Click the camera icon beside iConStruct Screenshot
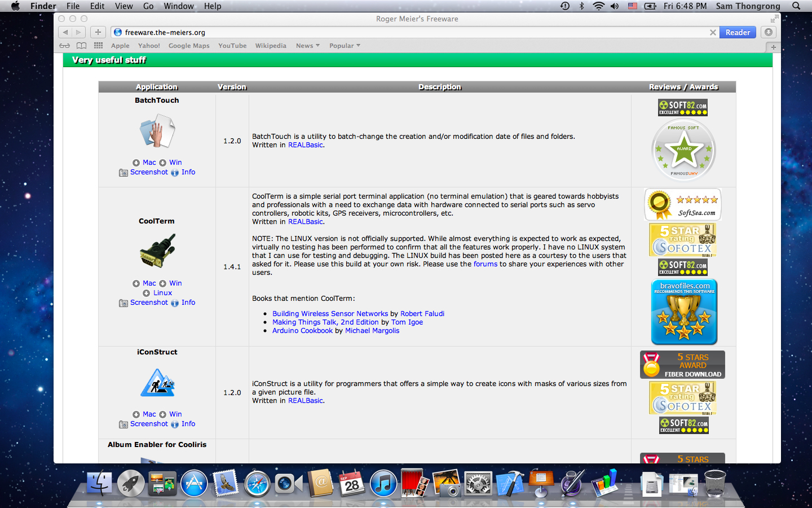812x508 pixels. pyautogui.click(x=123, y=424)
